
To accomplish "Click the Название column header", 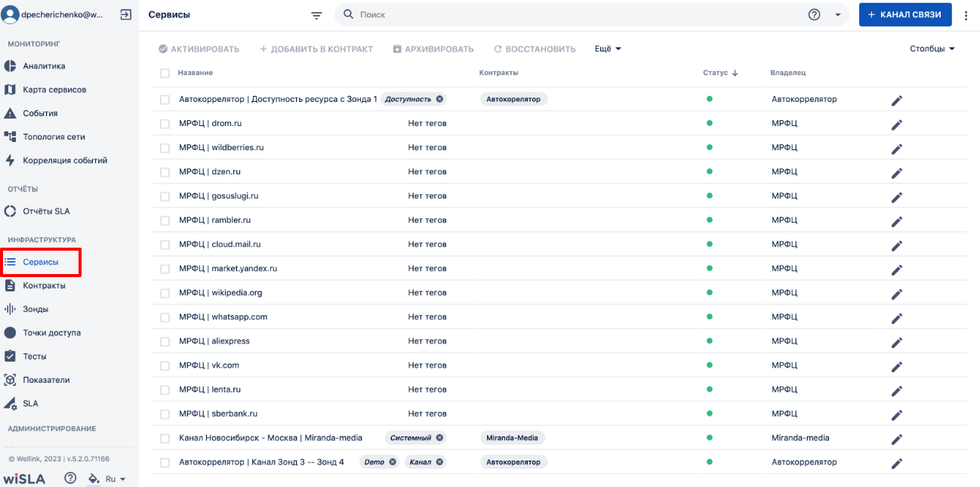I will point(196,72).
